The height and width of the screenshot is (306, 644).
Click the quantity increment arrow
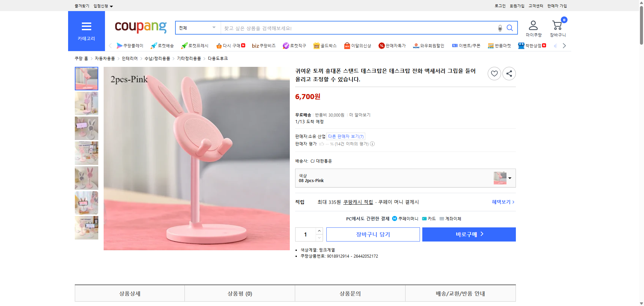pos(319,231)
